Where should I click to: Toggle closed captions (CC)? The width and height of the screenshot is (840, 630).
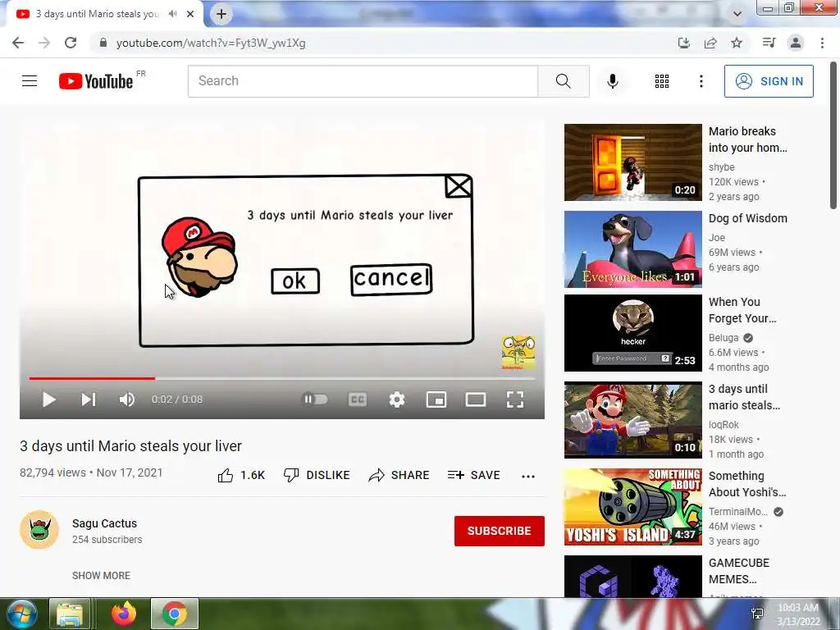358,399
